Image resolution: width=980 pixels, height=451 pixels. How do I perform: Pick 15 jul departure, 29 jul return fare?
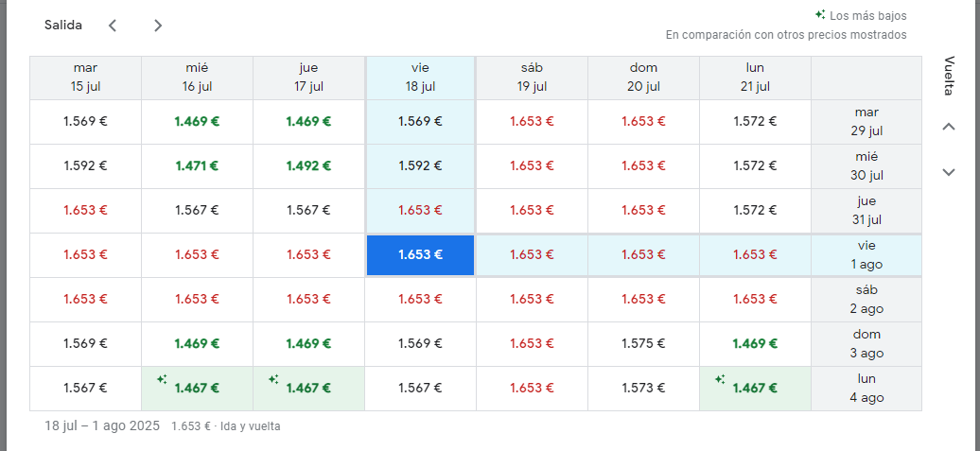86,122
